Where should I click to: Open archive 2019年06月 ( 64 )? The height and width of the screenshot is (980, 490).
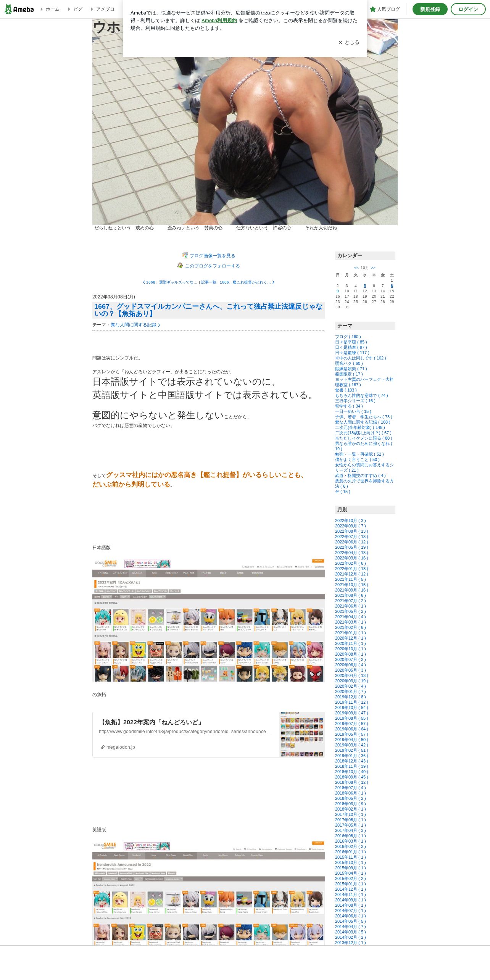351,729
